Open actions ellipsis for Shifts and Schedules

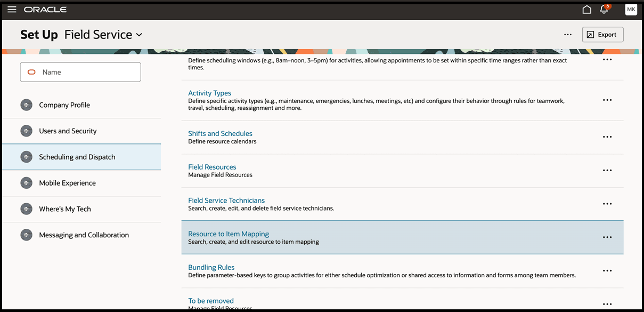coord(607,137)
